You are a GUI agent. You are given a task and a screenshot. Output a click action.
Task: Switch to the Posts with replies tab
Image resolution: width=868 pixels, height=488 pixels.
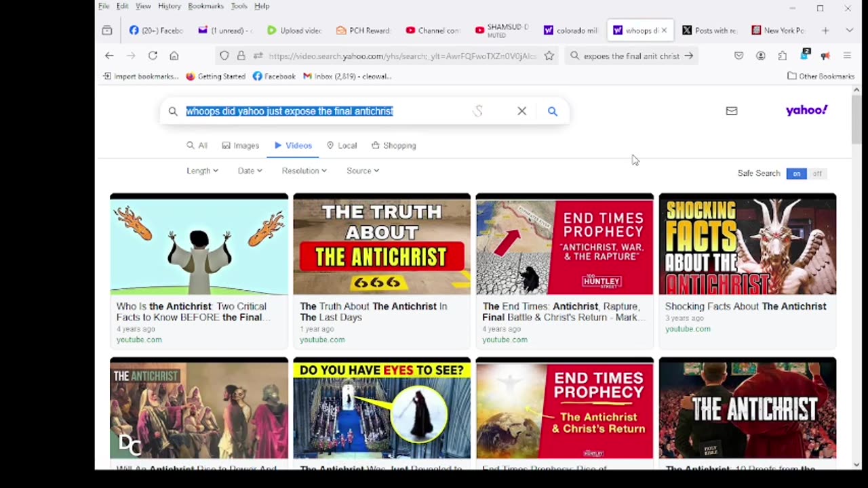[x=709, y=30]
